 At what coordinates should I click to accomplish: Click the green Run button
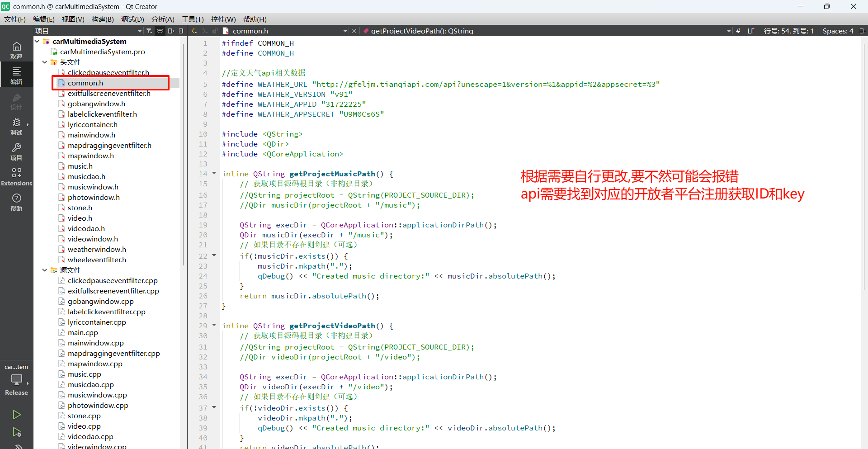point(16,414)
